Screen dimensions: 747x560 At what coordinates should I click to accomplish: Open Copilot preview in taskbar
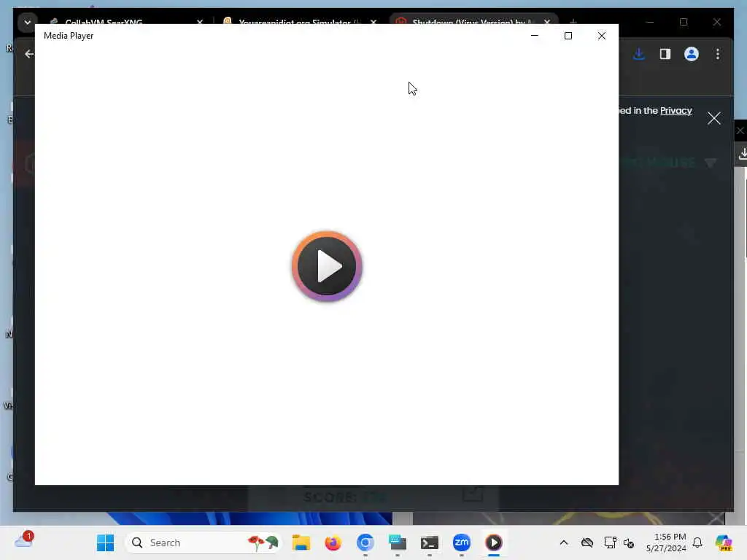click(724, 542)
